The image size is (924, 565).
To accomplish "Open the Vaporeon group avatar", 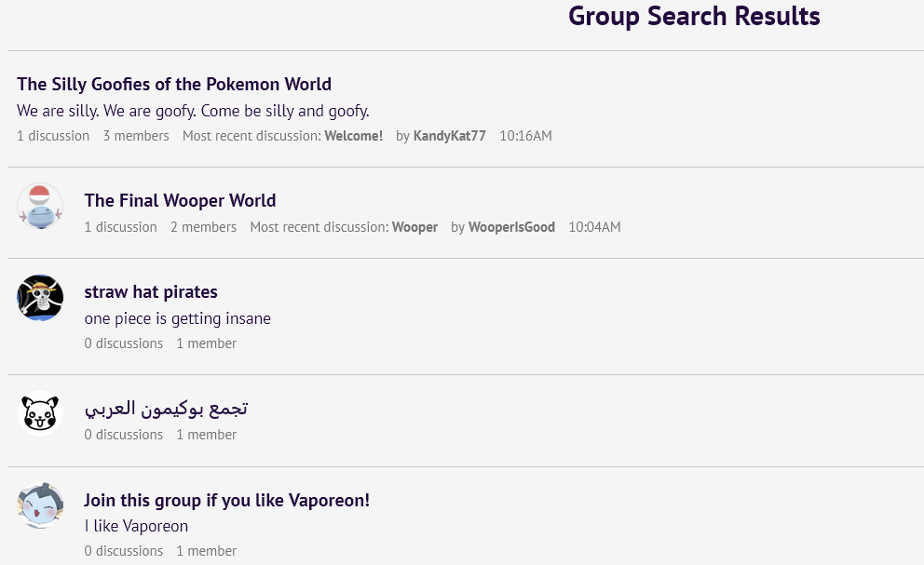I will coord(40,506).
